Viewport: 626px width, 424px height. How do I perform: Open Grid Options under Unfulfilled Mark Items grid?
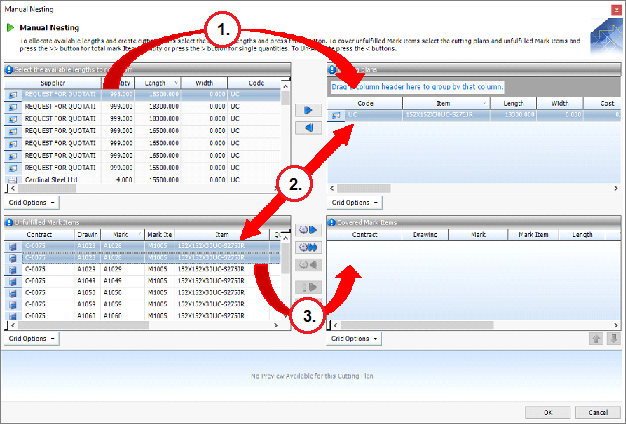(x=31, y=339)
